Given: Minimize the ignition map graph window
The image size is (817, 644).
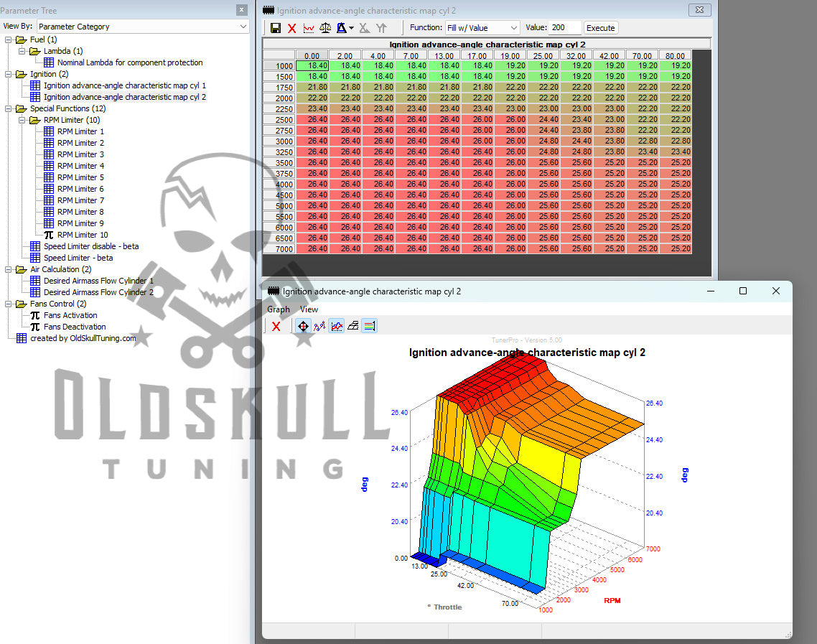Looking at the screenshot, I should coord(711,291).
